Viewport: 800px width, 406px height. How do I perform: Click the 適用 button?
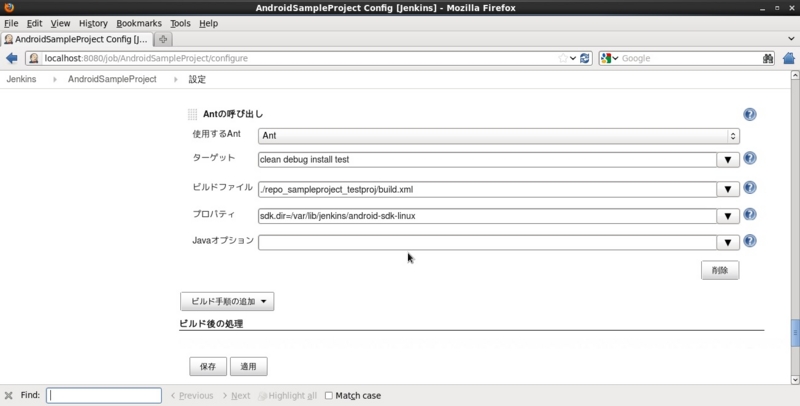tap(248, 366)
